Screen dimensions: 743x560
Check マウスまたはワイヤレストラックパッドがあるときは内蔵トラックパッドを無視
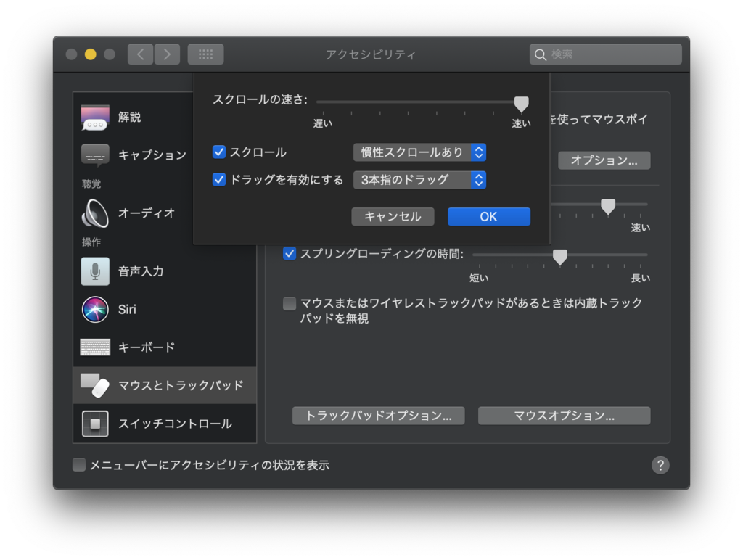coord(288,304)
